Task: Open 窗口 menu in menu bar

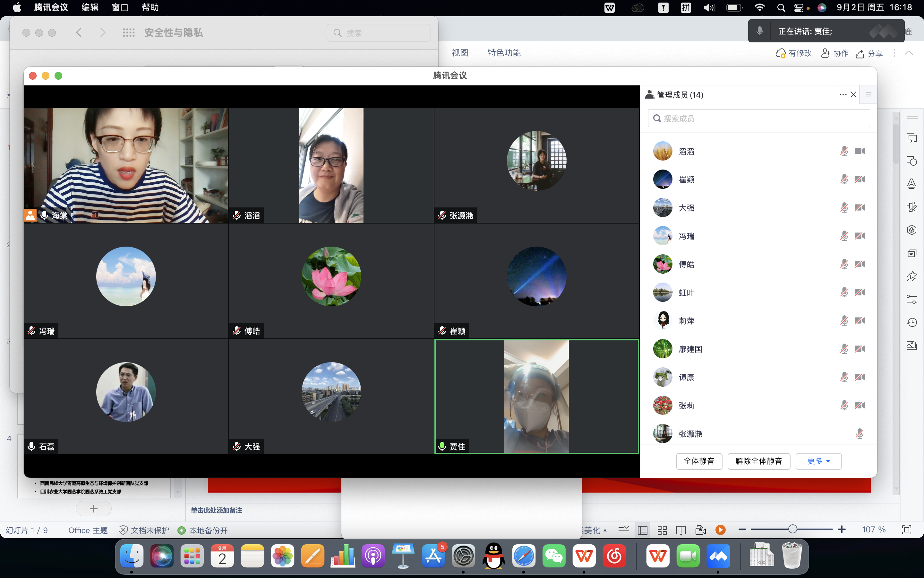Action: [x=120, y=8]
